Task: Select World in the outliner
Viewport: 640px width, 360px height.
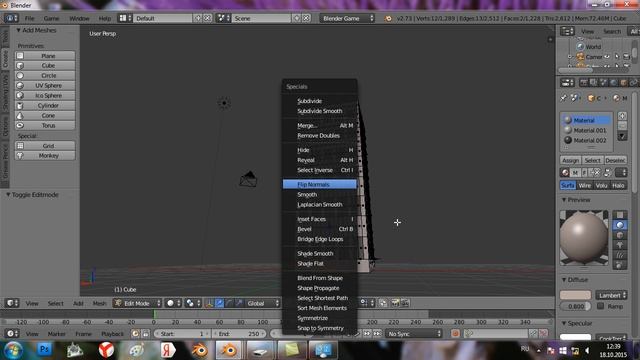Action: coord(593,47)
